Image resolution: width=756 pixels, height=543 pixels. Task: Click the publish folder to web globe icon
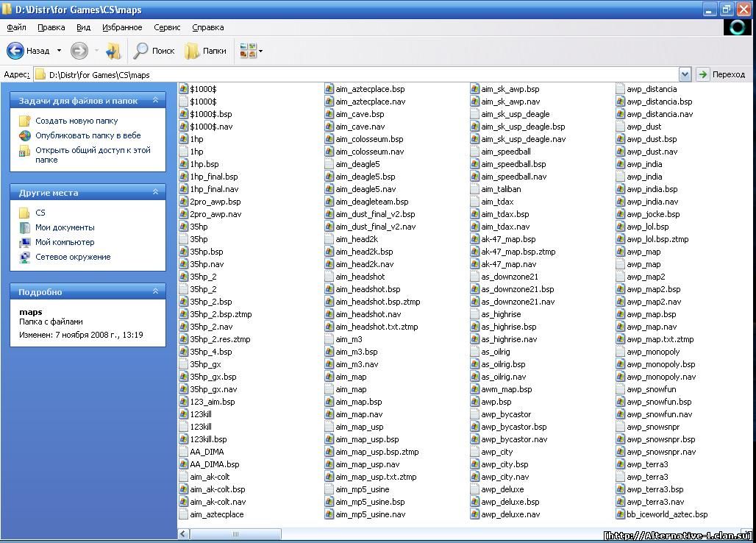[x=24, y=135]
